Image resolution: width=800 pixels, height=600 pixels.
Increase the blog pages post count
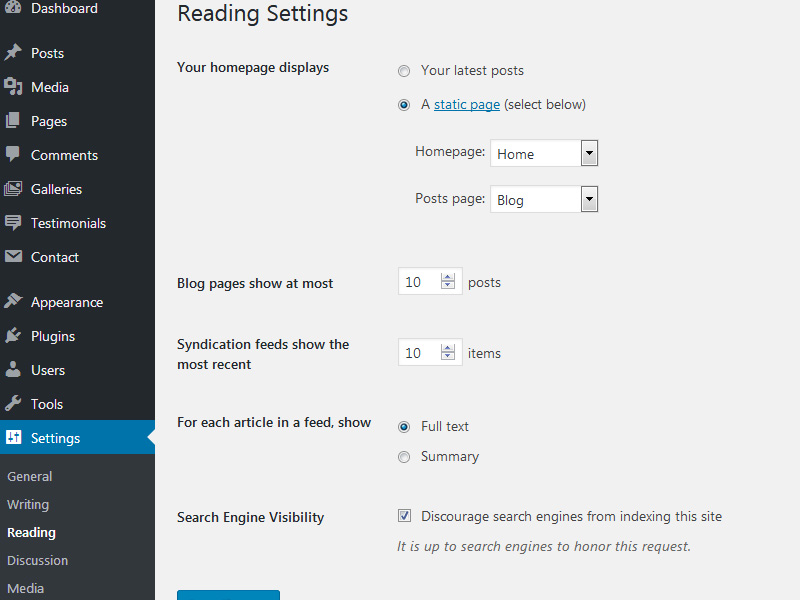pos(448,278)
